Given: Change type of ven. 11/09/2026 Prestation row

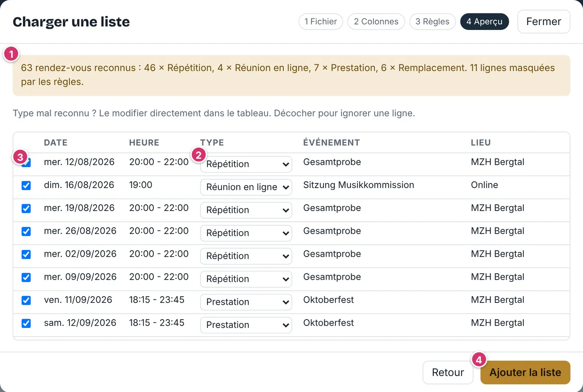Looking at the screenshot, I should 246,302.
